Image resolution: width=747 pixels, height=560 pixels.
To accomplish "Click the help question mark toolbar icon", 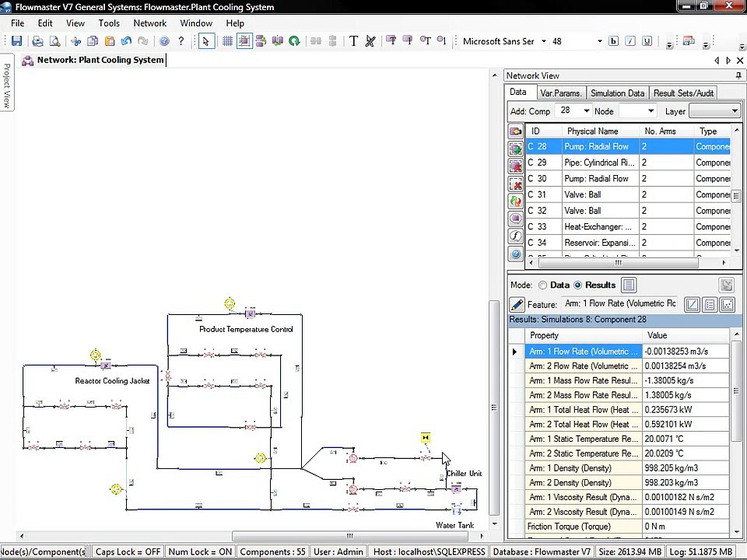I will coord(181,41).
